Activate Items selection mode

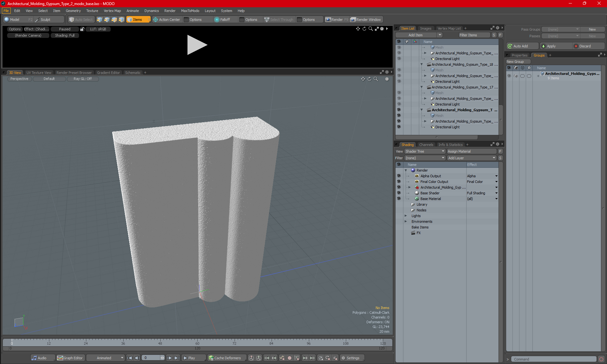click(138, 20)
